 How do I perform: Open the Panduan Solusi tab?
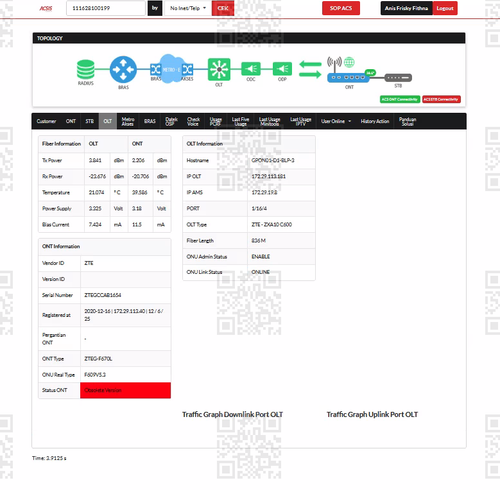pos(407,121)
